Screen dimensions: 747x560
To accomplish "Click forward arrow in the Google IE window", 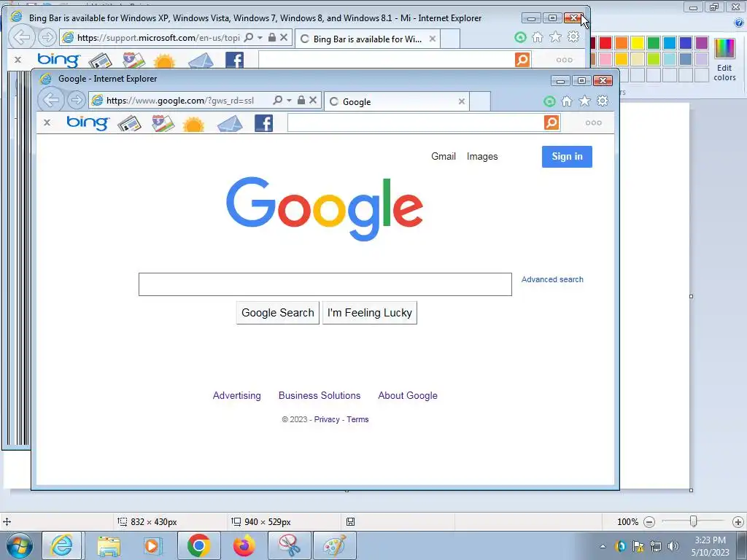I will click(75, 101).
